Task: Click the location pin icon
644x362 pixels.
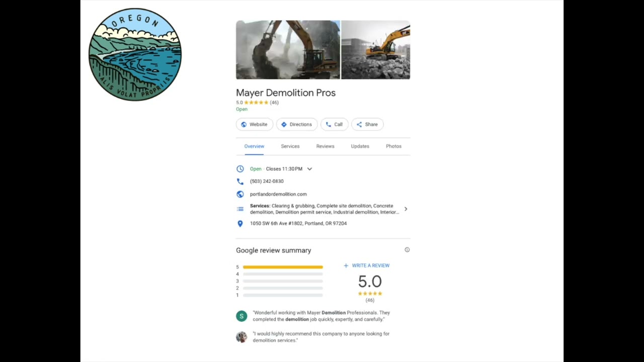Action: 240,223
